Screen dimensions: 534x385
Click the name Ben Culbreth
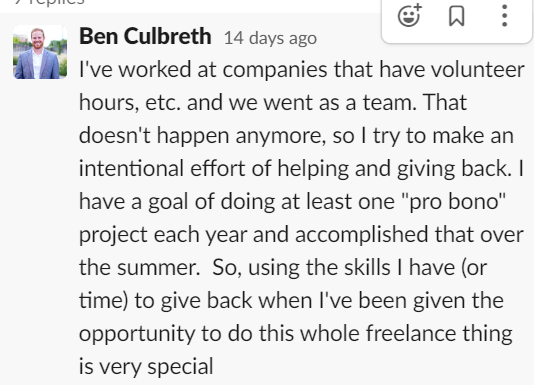(x=145, y=36)
